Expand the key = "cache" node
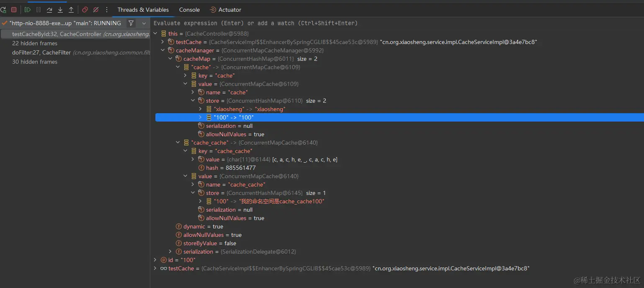This screenshot has width=644, height=288. (185, 75)
